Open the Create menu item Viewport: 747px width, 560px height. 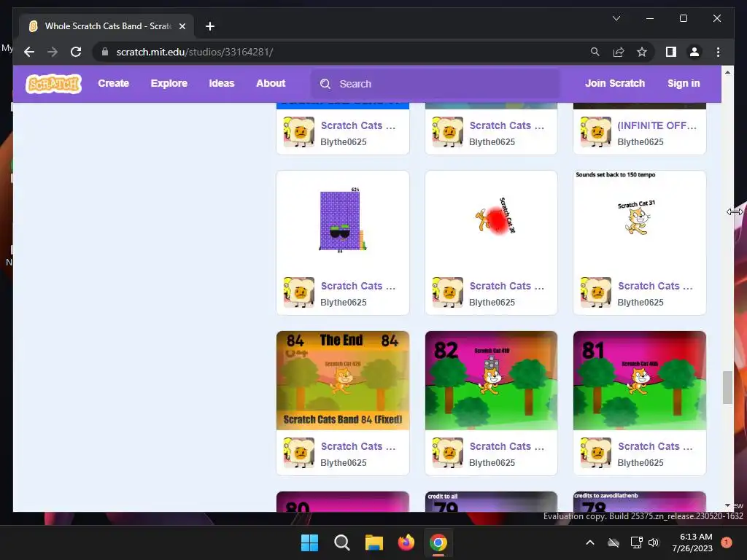coord(113,83)
